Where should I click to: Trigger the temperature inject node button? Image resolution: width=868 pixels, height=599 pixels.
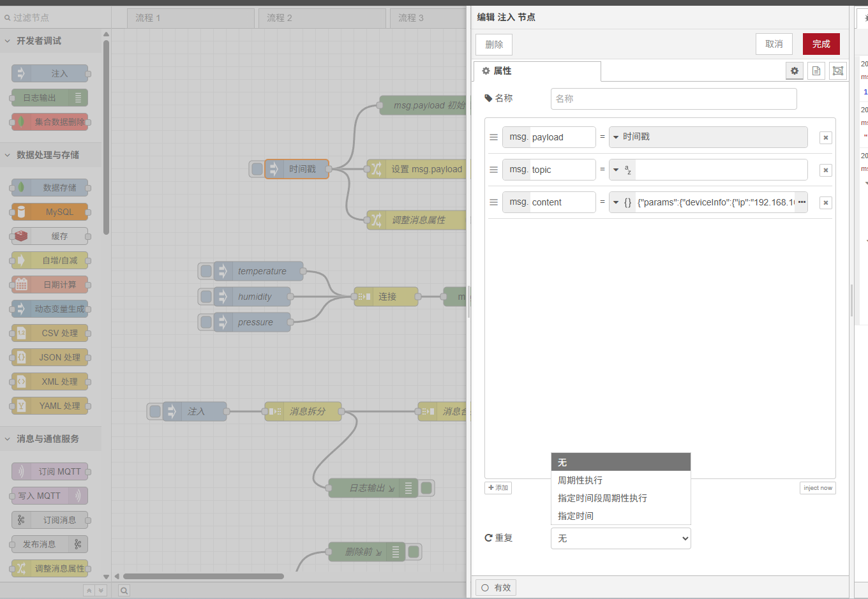point(206,271)
